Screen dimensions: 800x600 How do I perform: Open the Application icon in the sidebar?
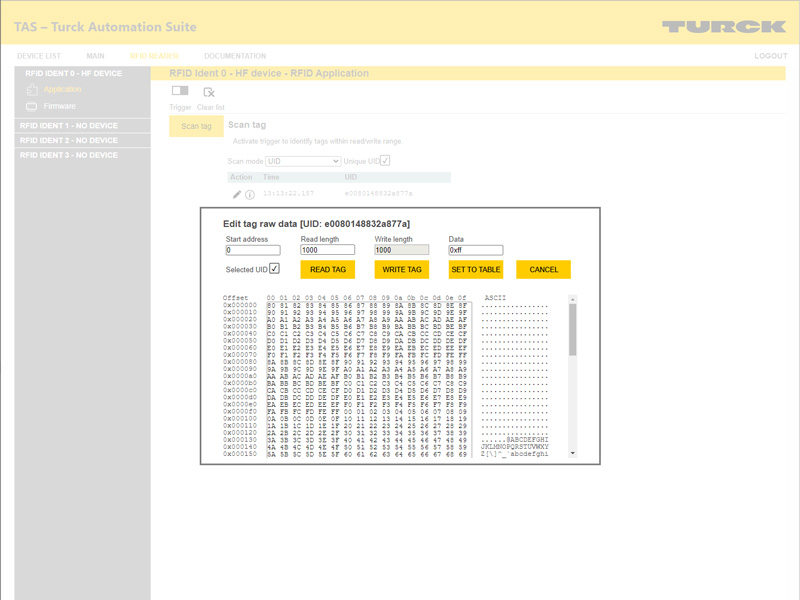(x=32, y=90)
